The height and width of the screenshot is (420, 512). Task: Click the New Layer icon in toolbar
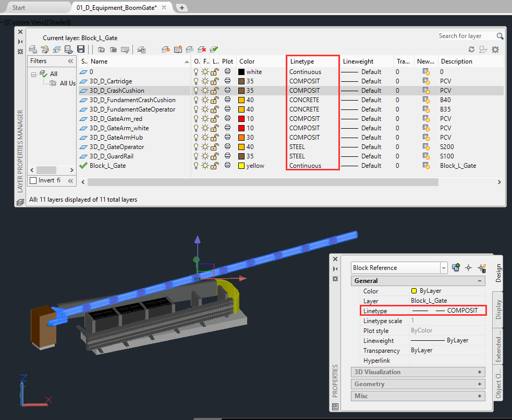(166, 50)
